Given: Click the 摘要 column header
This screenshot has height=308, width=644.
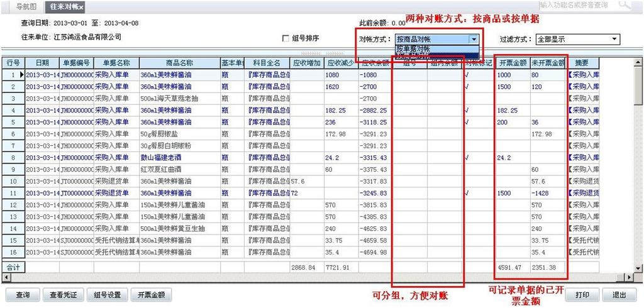Looking at the screenshot, I should coord(583,63).
